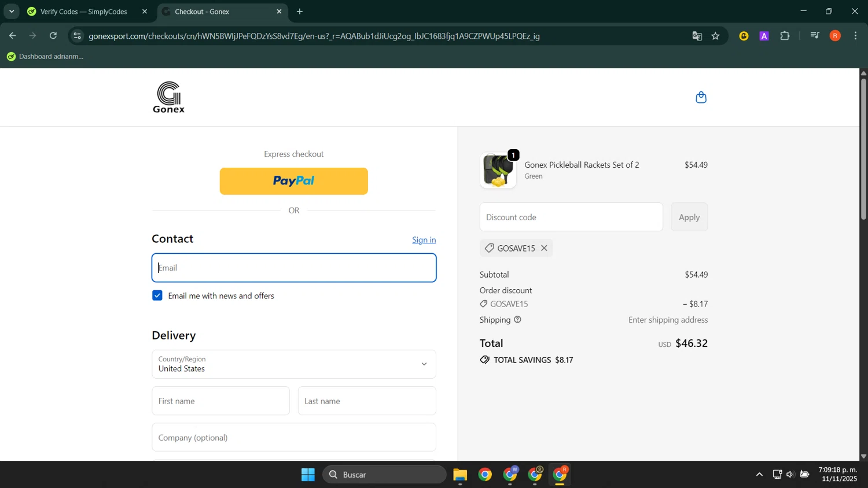The width and height of the screenshot is (868, 488).
Task: Open the media control icon in toolbar
Action: tap(815, 36)
